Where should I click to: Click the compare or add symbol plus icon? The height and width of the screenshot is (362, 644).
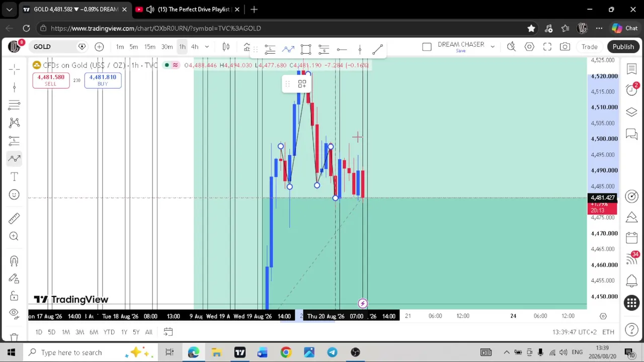tap(99, 47)
